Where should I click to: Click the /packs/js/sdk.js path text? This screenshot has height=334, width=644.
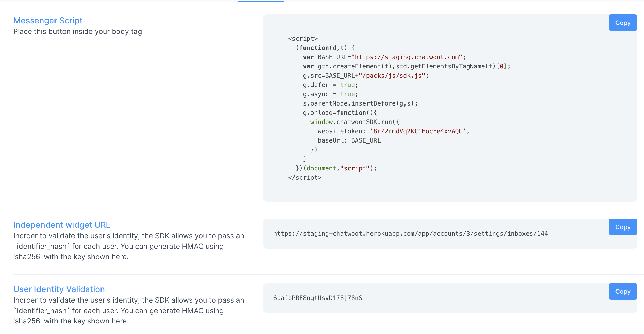tap(393, 75)
